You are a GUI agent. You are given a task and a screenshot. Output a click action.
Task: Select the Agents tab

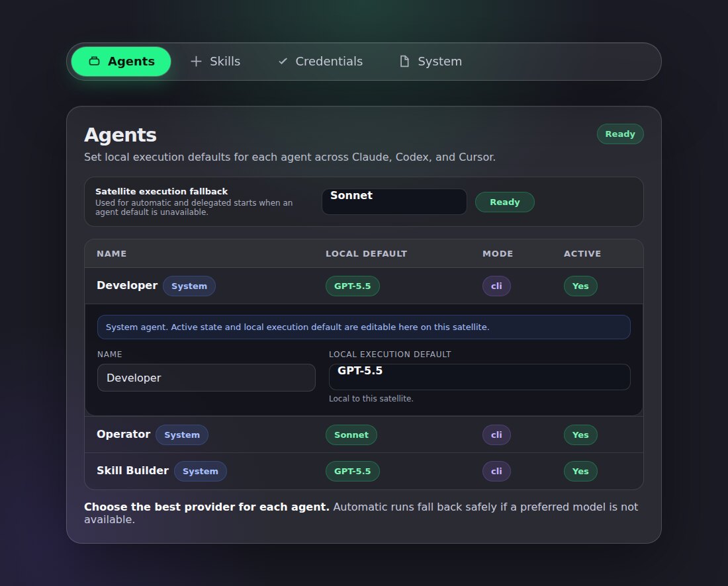(121, 62)
